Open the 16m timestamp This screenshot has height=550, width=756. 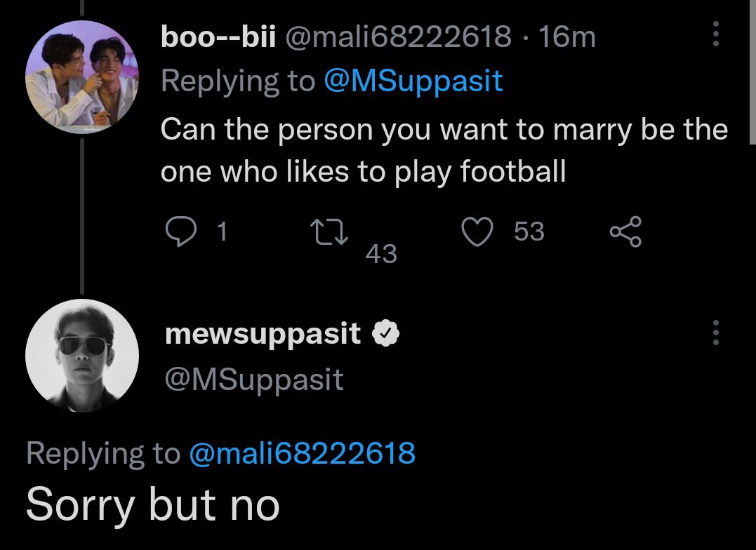[x=567, y=36]
